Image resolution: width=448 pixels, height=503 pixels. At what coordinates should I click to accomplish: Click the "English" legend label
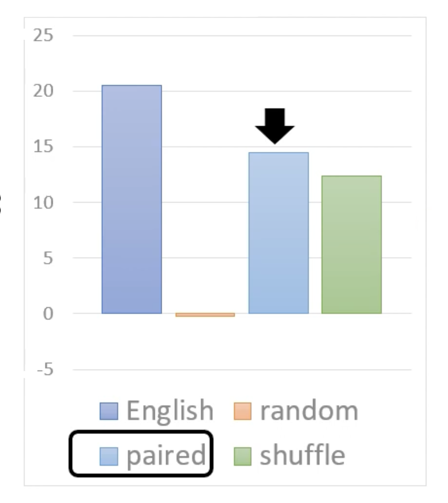pyautogui.click(x=170, y=410)
